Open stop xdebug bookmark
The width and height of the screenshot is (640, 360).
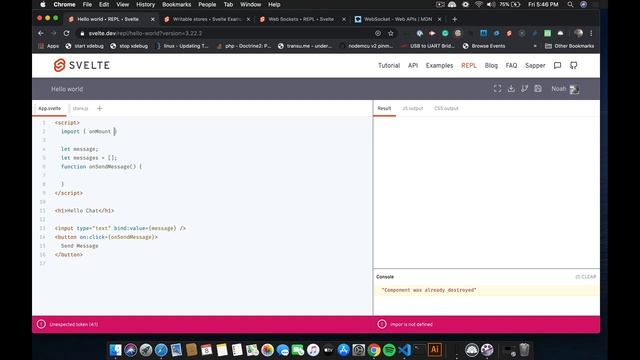point(129,46)
